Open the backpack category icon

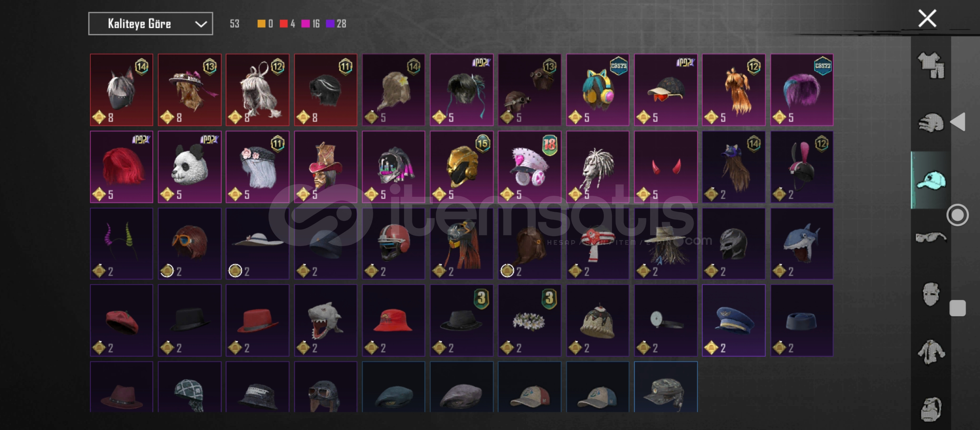pyautogui.click(x=931, y=409)
